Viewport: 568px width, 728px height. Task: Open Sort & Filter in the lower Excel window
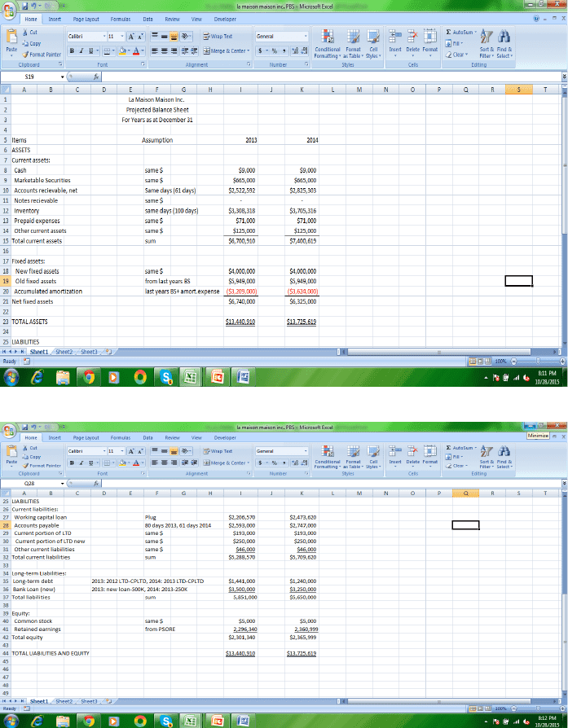pyautogui.click(x=487, y=457)
